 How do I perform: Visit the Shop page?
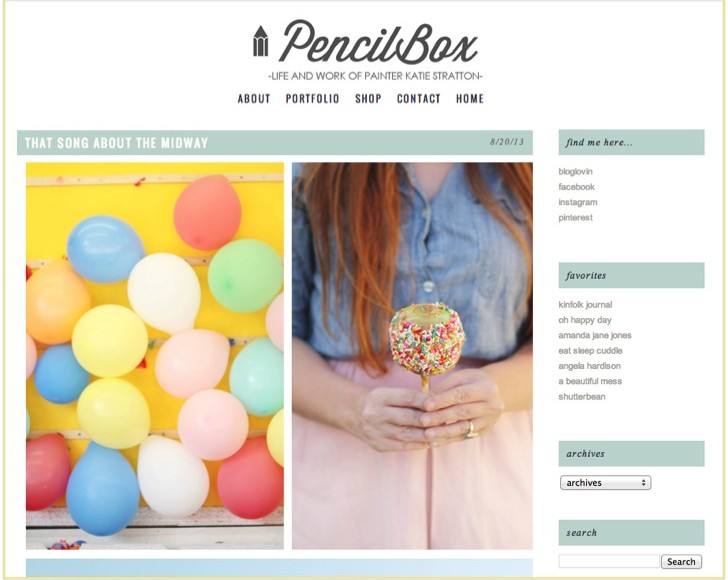click(368, 98)
